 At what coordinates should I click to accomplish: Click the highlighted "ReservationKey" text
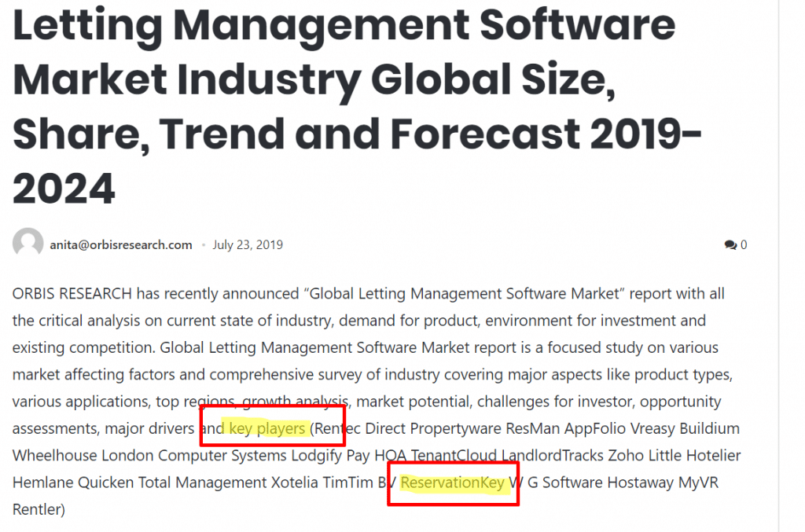point(453,482)
